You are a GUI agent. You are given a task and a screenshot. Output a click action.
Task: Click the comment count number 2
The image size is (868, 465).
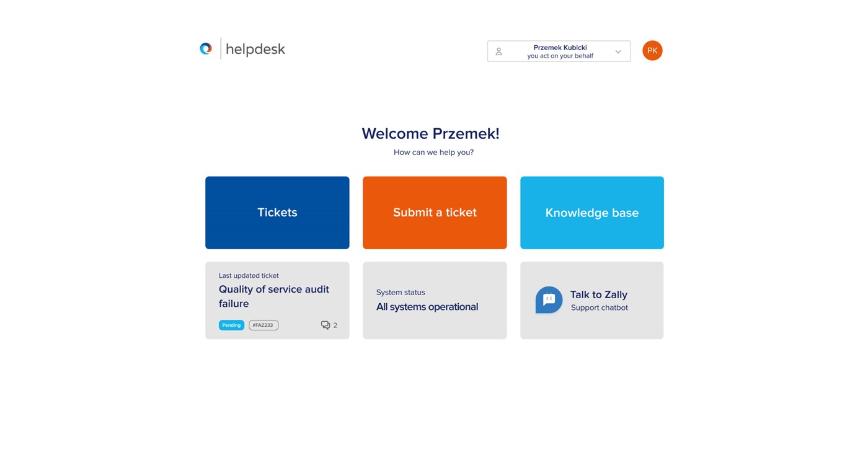(335, 325)
